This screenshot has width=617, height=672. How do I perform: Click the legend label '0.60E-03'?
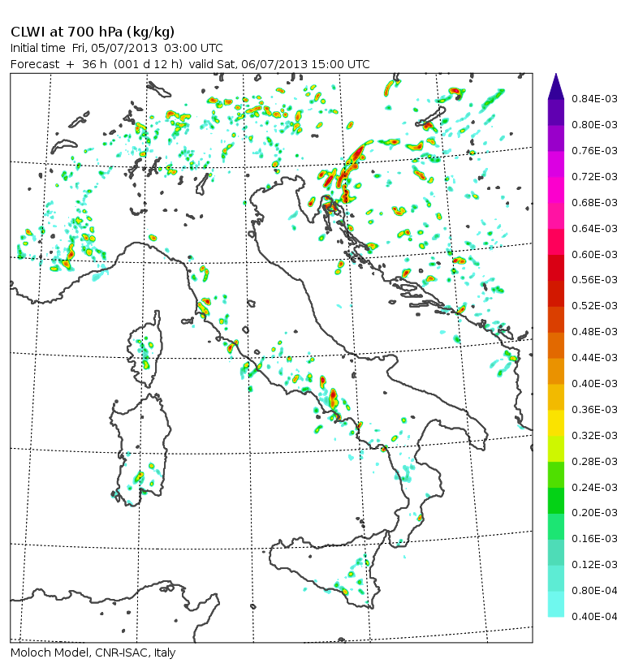coord(594,254)
